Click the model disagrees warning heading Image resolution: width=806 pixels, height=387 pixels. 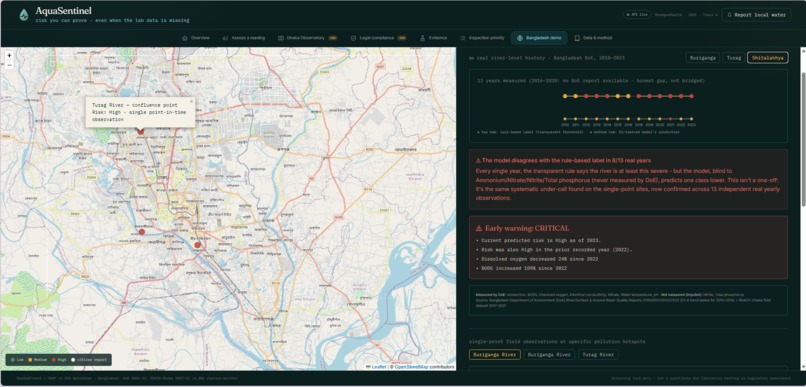click(x=563, y=160)
